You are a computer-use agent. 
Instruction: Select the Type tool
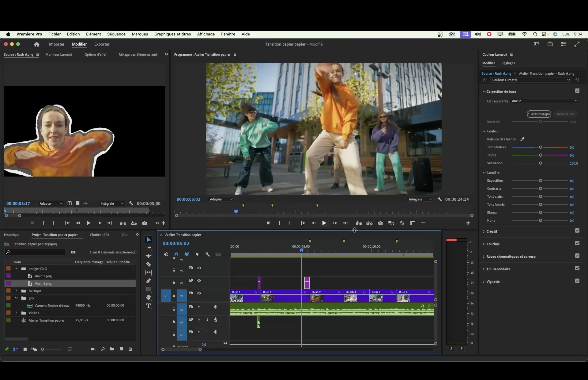[148, 306]
